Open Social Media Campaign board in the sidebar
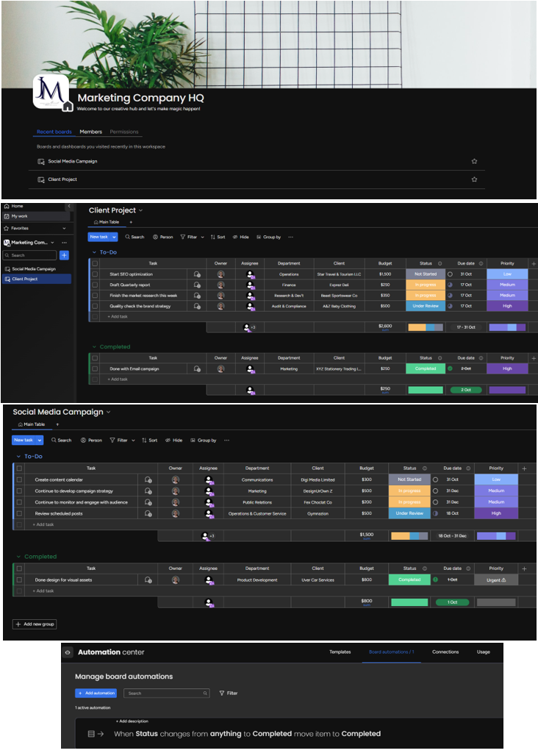538x756 pixels. click(x=34, y=269)
